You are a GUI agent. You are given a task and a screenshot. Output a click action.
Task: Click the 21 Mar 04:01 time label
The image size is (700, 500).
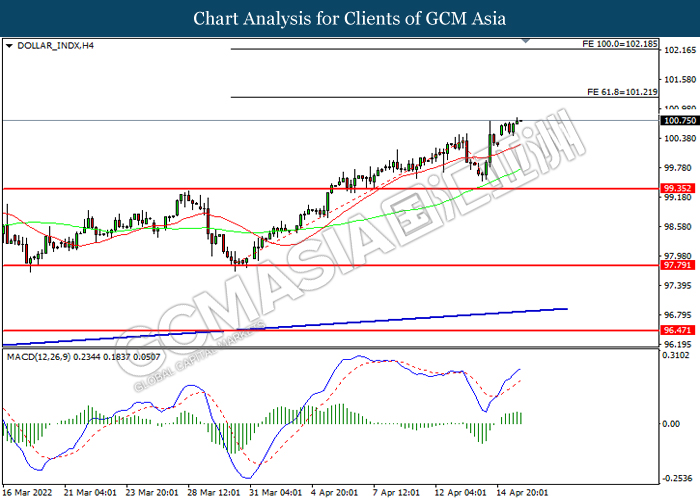tap(90, 492)
